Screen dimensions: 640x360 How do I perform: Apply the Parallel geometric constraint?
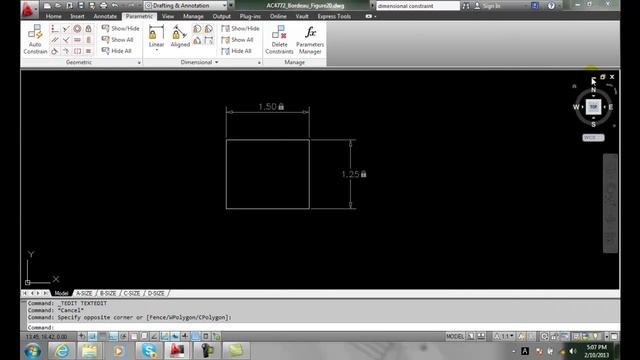[55, 40]
